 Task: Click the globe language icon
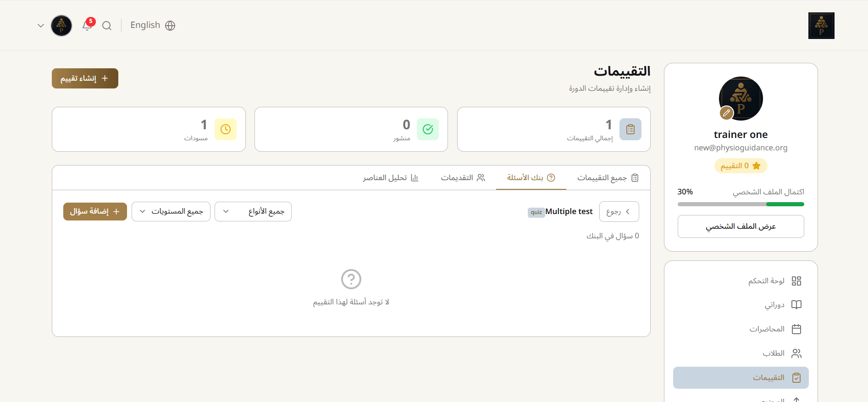pos(170,26)
